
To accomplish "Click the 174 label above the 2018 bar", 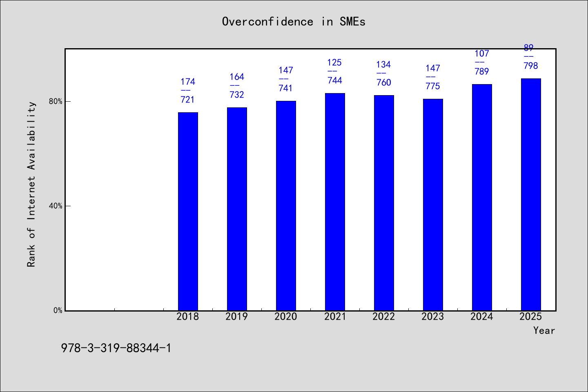I will coord(188,82).
